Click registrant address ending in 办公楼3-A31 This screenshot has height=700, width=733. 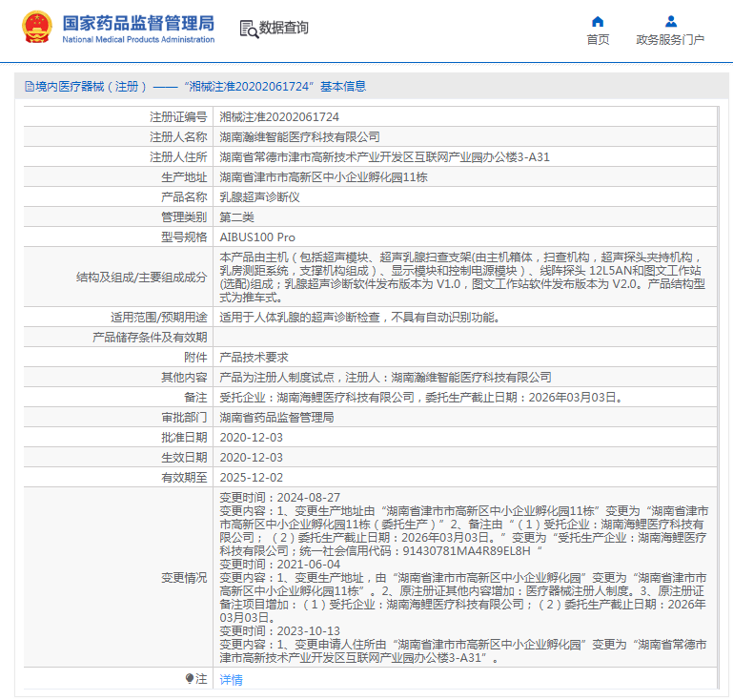point(384,157)
